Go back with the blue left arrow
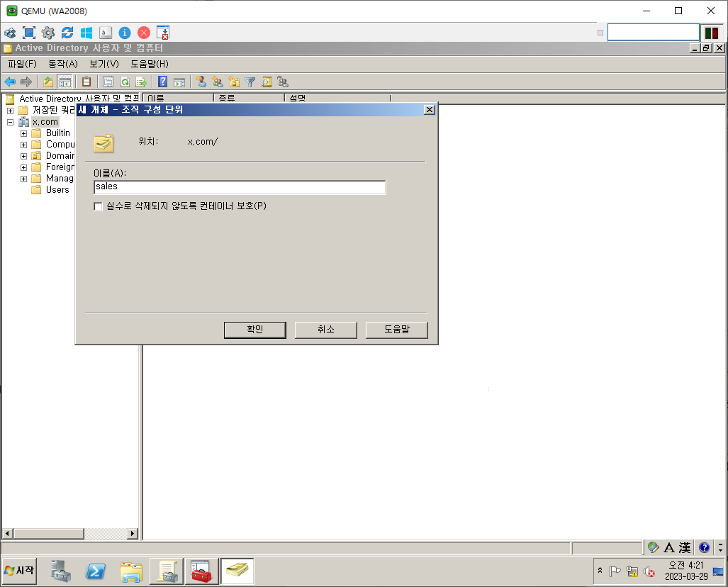This screenshot has height=587, width=728. [x=10, y=82]
